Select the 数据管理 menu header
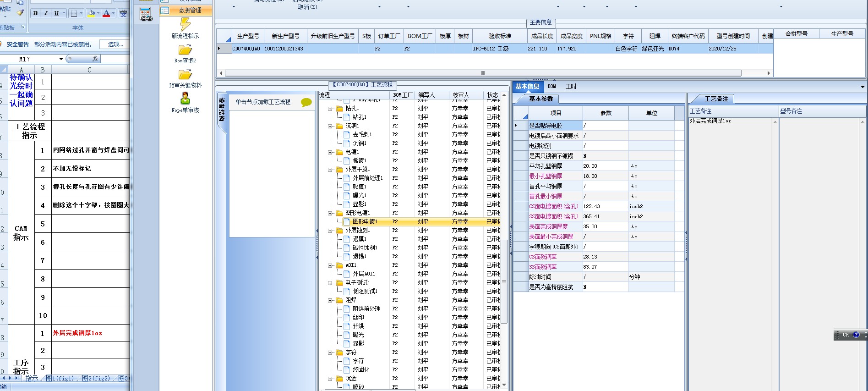Viewport: 868px width, 391px height. tap(186, 10)
